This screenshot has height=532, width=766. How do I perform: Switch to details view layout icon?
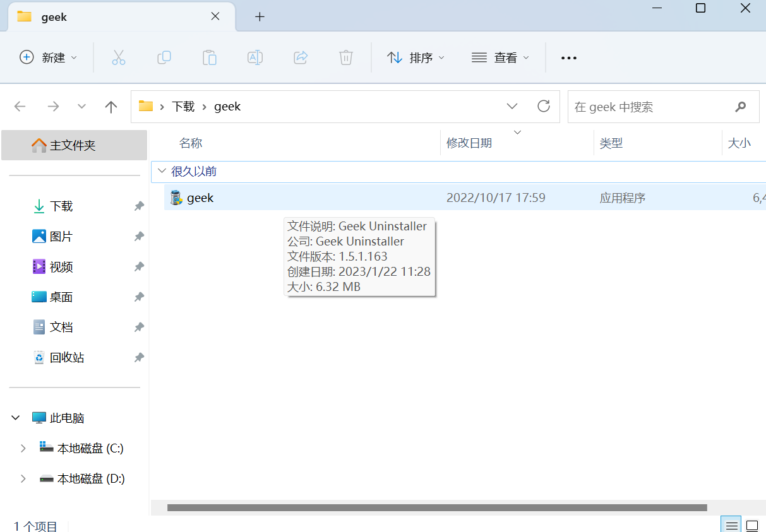coord(731,526)
